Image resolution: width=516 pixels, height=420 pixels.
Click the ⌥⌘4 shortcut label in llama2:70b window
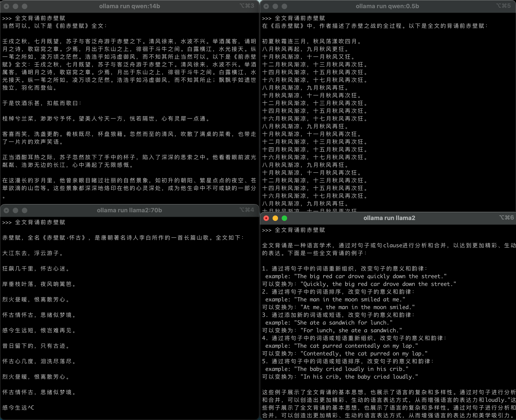[247, 210]
